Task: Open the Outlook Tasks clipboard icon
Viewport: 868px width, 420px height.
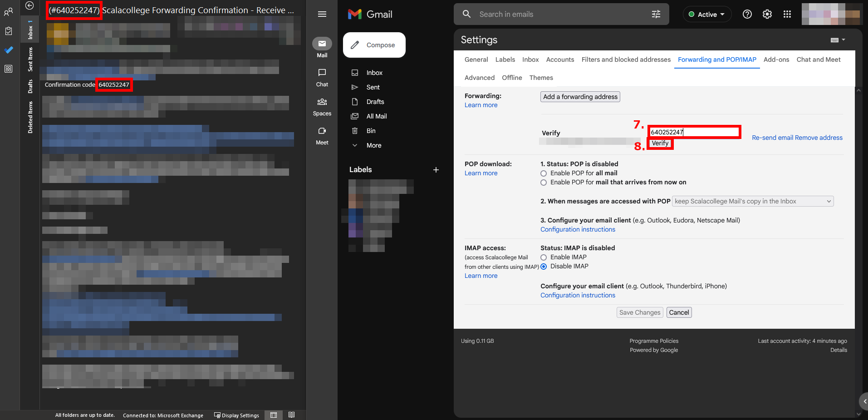Action: (x=8, y=31)
